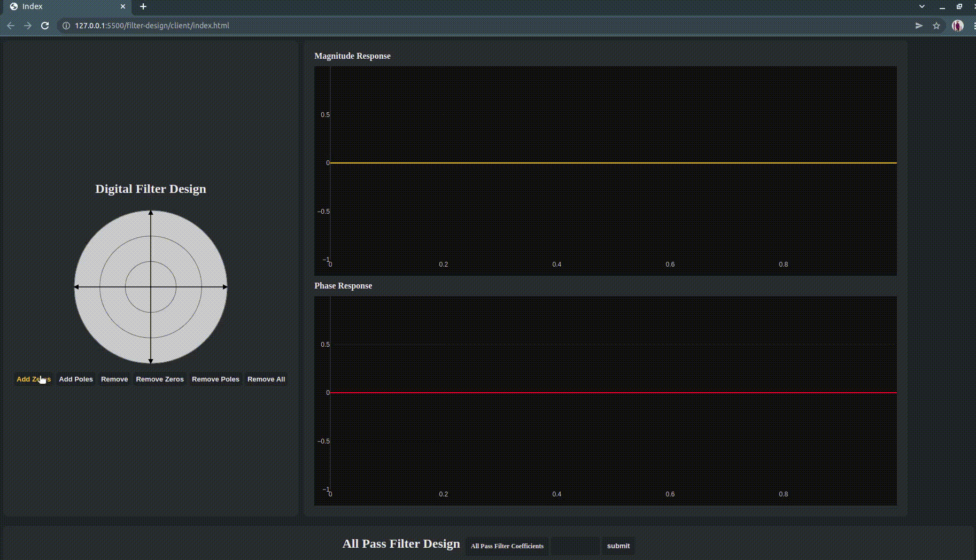Open a new tab with the plus icon
The image size is (976, 560).
click(143, 6)
